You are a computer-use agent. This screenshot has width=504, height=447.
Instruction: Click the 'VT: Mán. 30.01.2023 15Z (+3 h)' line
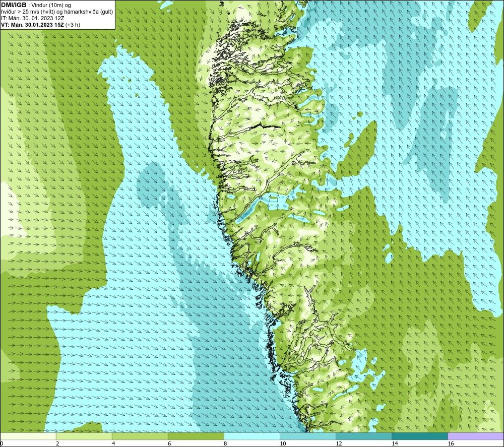pyautogui.click(x=41, y=25)
